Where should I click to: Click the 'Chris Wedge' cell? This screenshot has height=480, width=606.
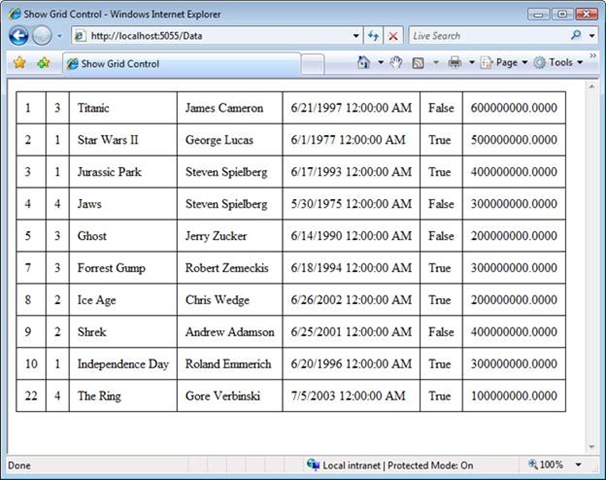coord(230,300)
